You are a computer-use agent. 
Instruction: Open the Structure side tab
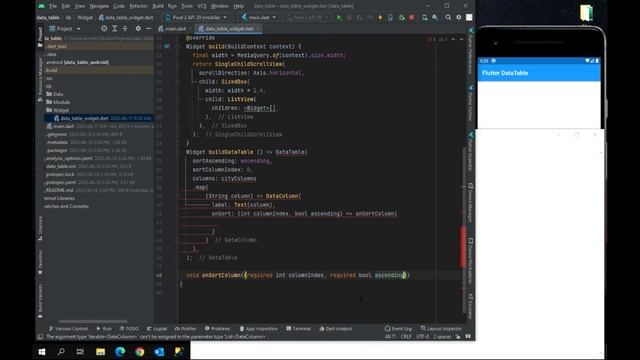click(40, 229)
